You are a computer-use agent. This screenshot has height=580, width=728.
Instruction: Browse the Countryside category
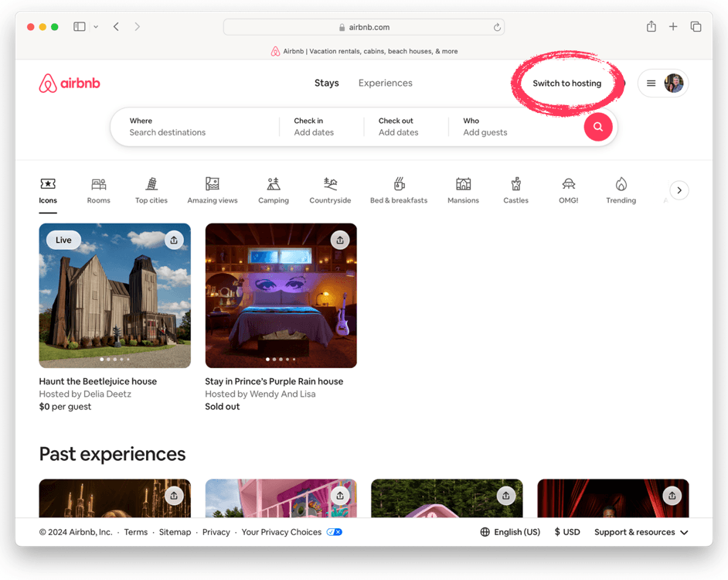click(330, 190)
